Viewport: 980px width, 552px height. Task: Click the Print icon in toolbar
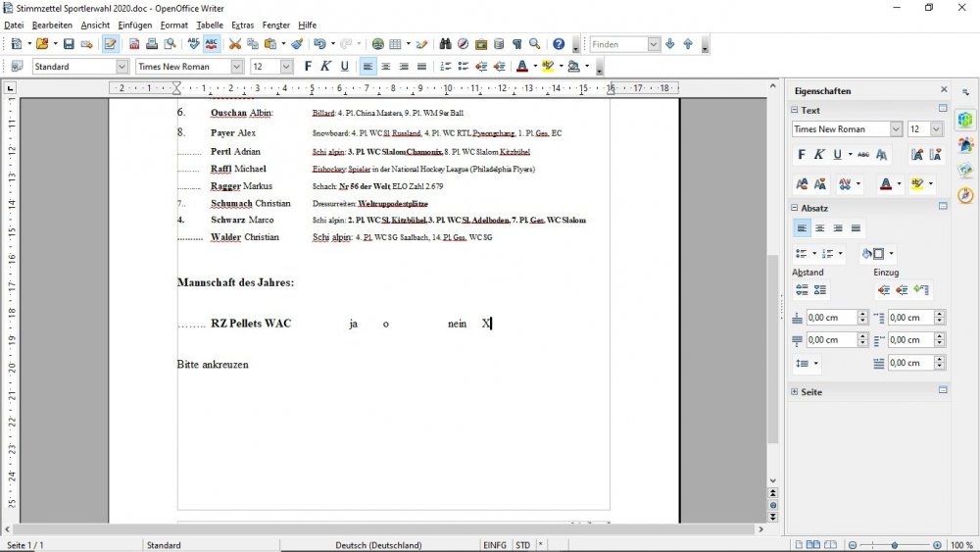click(x=152, y=44)
